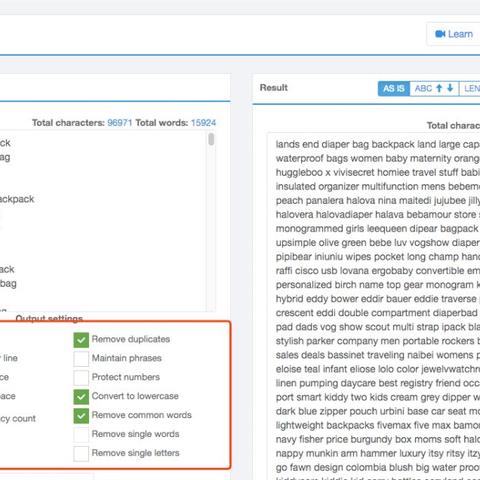This screenshot has height=480, width=480.
Task: Uncheck Remove common words option
Action: pyautogui.click(x=81, y=416)
